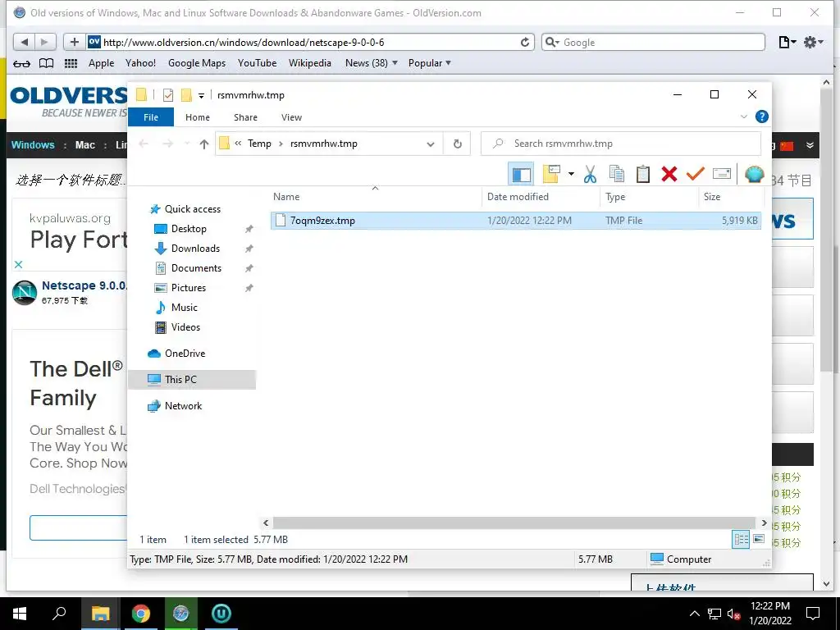Open browser reading list glasses icon
This screenshot has width=840, height=630.
[x=21, y=63]
